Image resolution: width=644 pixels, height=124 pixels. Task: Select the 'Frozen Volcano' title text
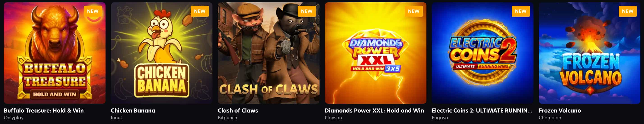tap(560, 110)
